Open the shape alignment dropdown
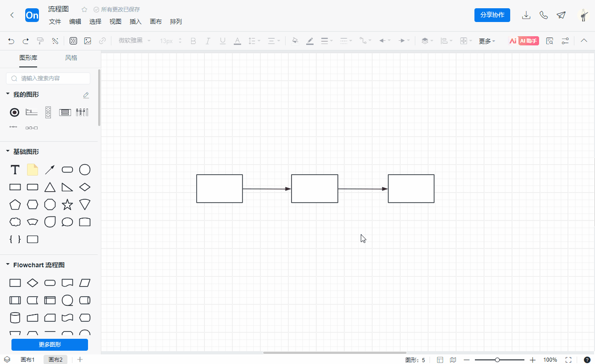Image resolution: width=595 pixels, height=364 pixels. click(x=446, y=41)
